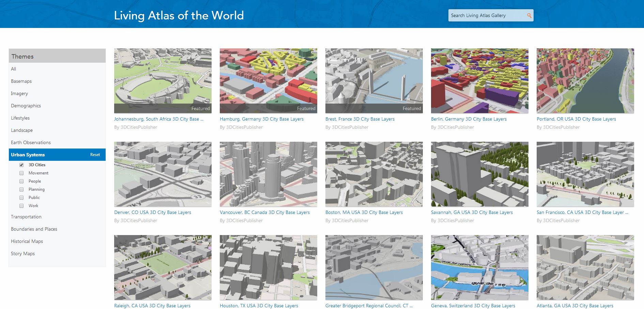
Task: Select Boundaries and Places theme
Action: 57,229
